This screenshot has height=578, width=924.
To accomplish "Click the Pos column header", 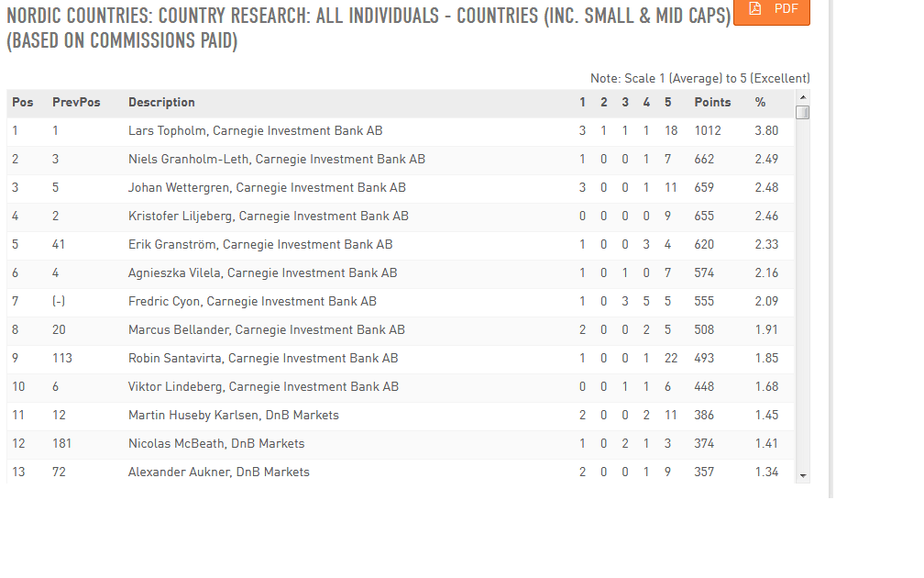I will [x=22, y=103].
